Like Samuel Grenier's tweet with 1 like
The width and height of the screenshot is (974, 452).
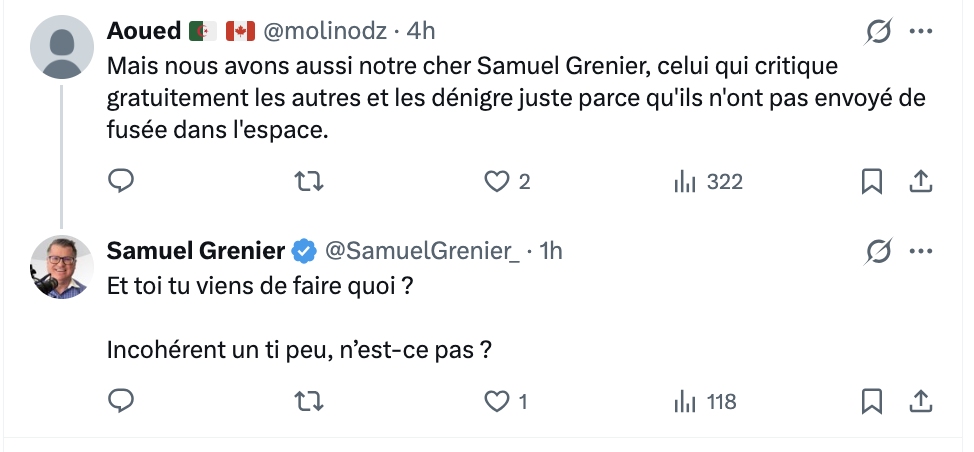497,402
